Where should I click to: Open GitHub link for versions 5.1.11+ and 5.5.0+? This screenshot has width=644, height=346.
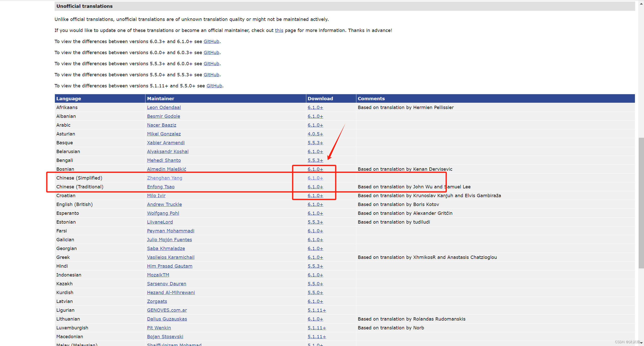point(214,86)
